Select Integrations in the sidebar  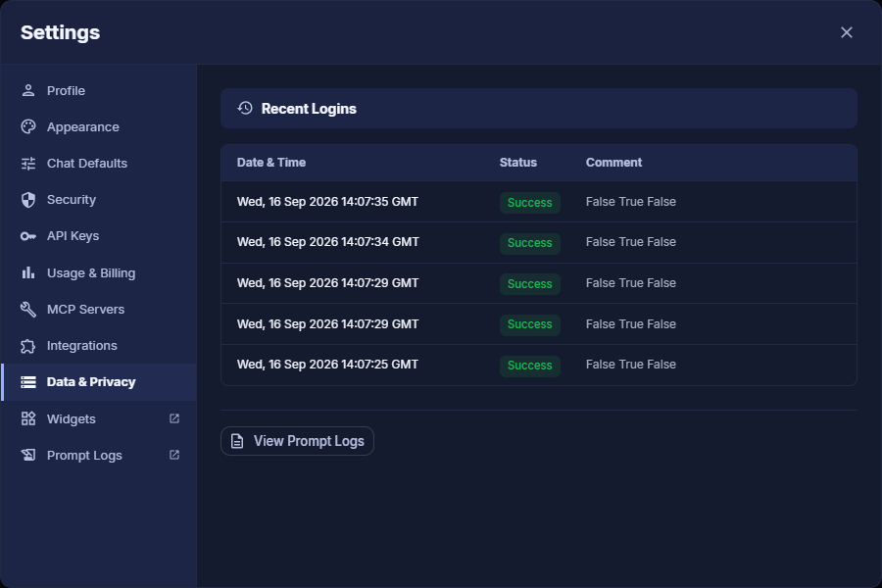click(x=99, y=346)
